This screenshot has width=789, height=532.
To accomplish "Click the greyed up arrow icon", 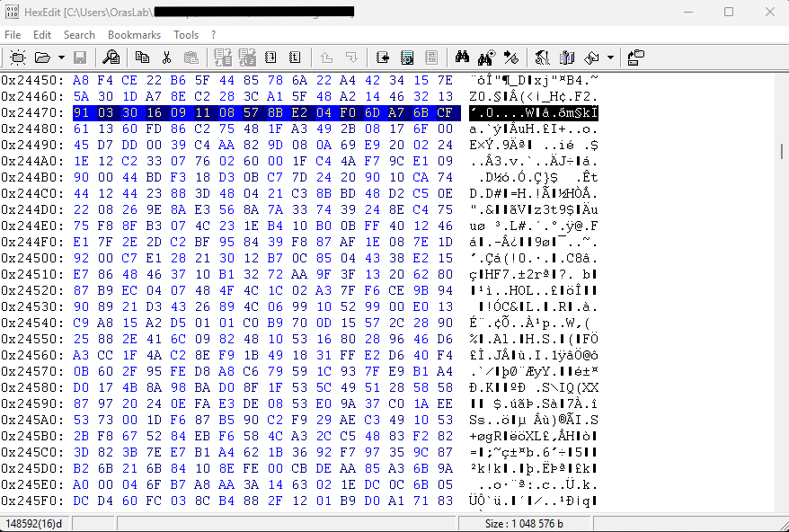I will click(x=326, y=58).
